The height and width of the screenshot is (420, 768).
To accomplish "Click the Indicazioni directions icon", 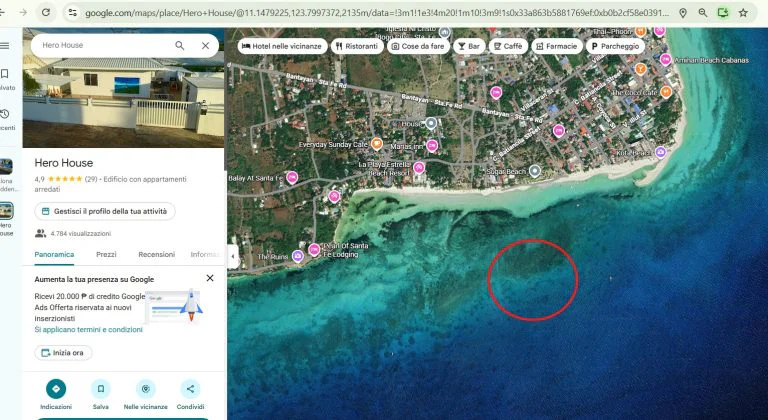I will [x=56, y=389].
